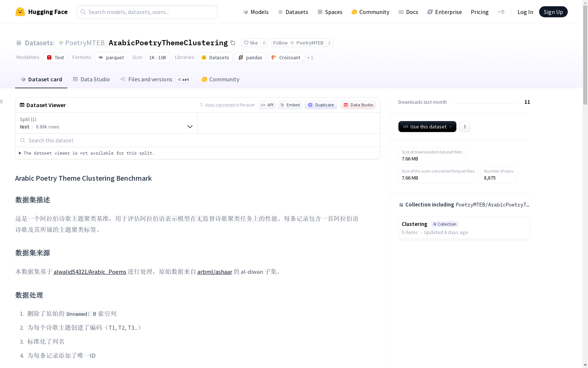Open the Community nav menu
This screenshot has width=588, height=368.
coord(370,12)
